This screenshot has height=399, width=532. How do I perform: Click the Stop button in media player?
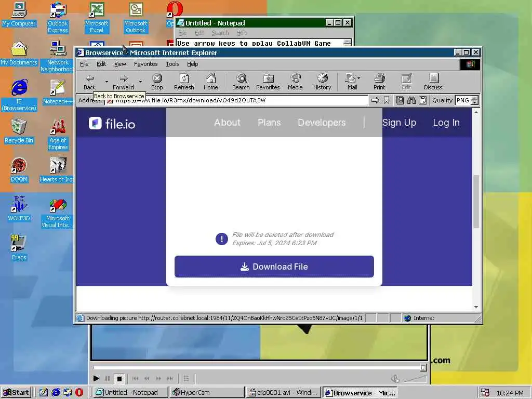tap(119, 378)
